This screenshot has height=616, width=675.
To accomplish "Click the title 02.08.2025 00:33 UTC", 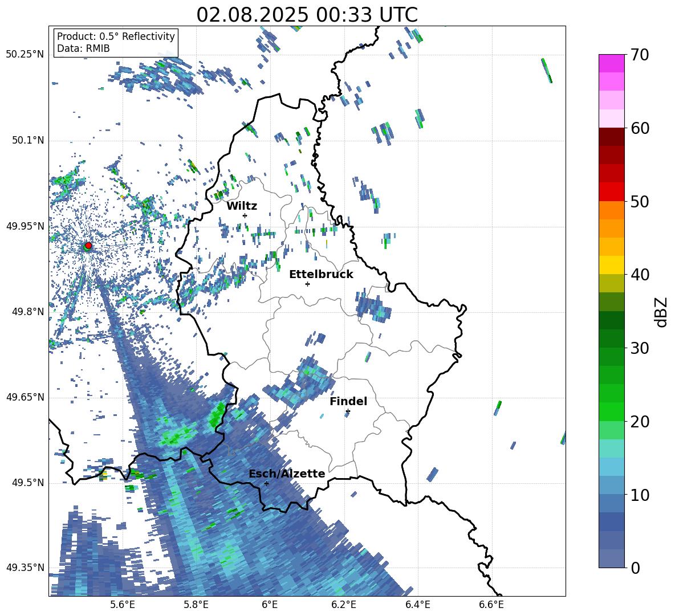I will coord(307,15).
